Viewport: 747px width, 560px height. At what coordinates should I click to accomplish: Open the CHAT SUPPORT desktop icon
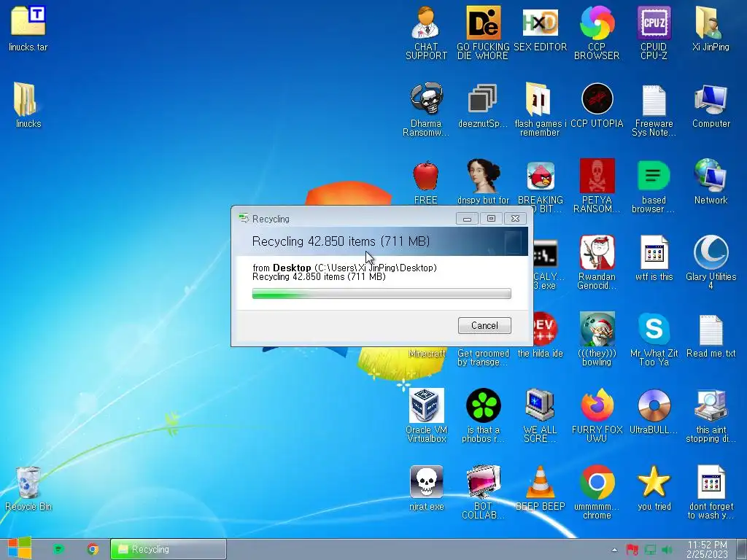coord(426,32)
